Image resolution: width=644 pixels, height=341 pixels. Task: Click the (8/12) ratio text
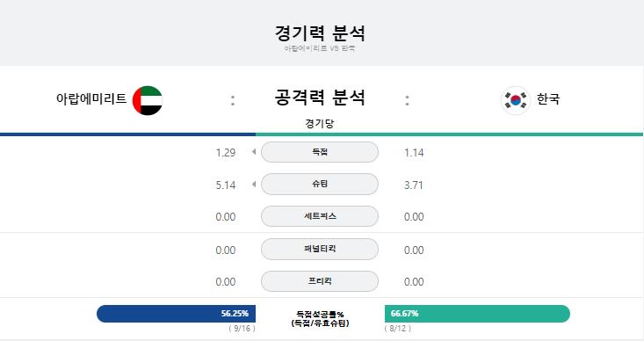[x=398, y=329]
